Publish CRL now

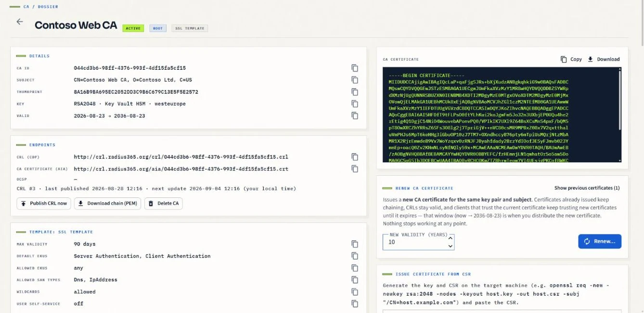pyautogui.click(x=44, y=203)
